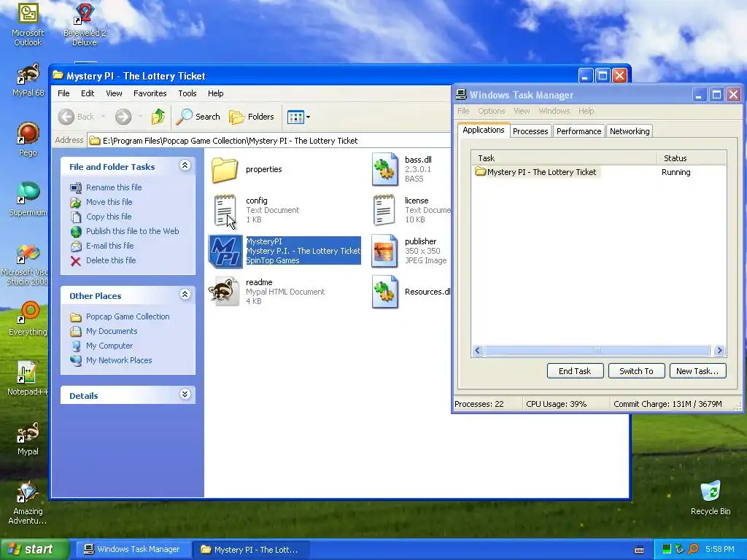Open the Tools menu in Explorer
Image resolution: width=747 pixels, height=560 pixels.
click(187, 93)
